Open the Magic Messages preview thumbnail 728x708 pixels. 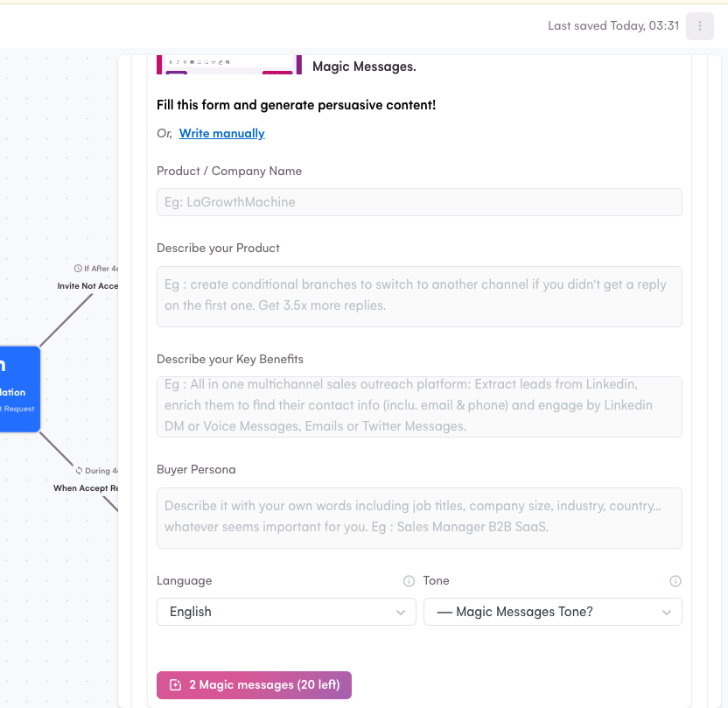tap(229, 65)
